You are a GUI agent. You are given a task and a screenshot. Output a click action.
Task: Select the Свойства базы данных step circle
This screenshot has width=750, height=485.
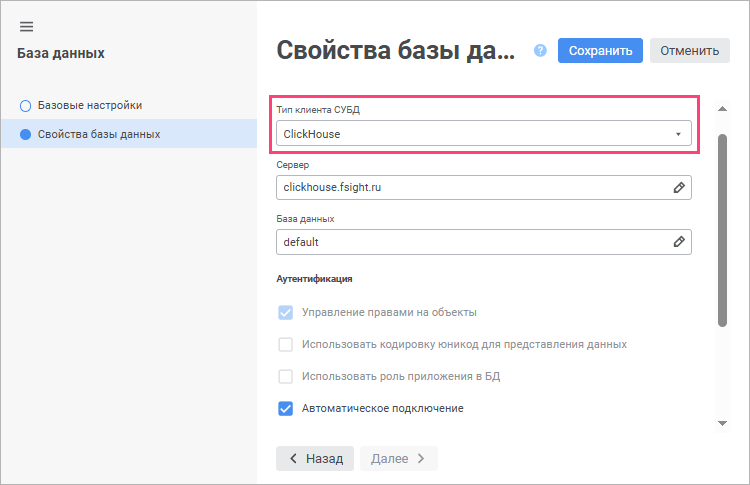tap(25, 134)
